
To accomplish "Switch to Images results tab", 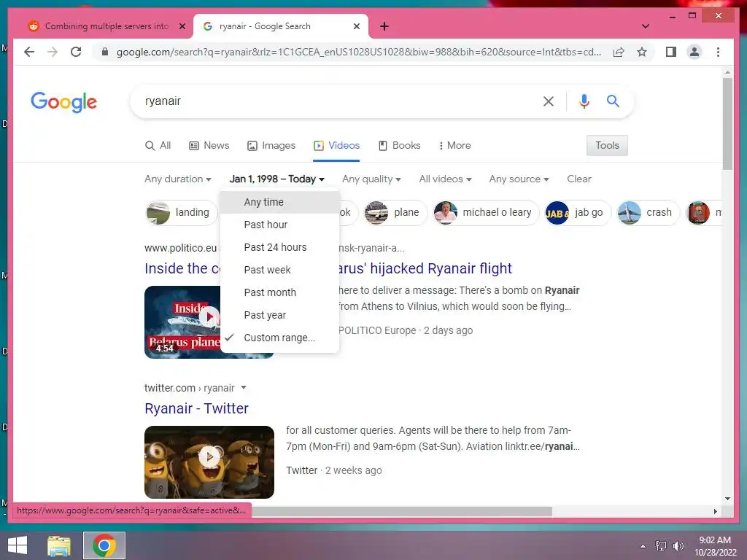I will tap(271, 145).
